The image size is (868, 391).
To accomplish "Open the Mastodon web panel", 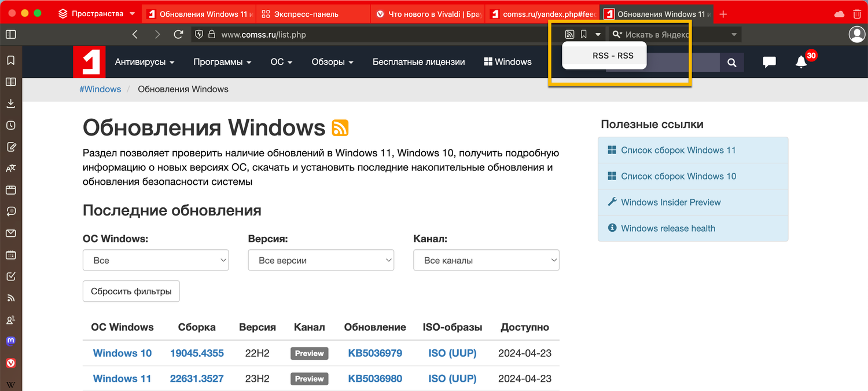I will [10, 341].
